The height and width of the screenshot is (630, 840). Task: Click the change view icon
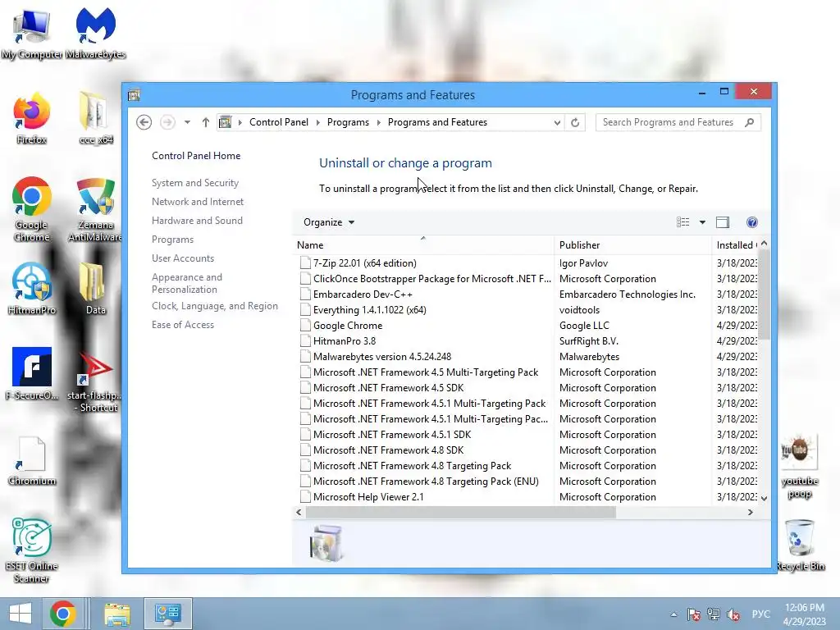tap(683, 221)
